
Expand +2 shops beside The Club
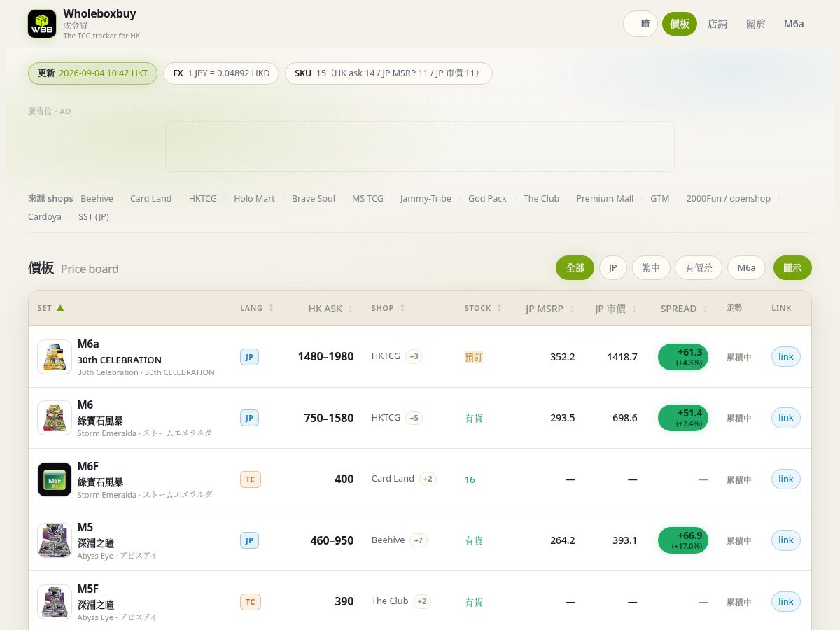(422, 601)
